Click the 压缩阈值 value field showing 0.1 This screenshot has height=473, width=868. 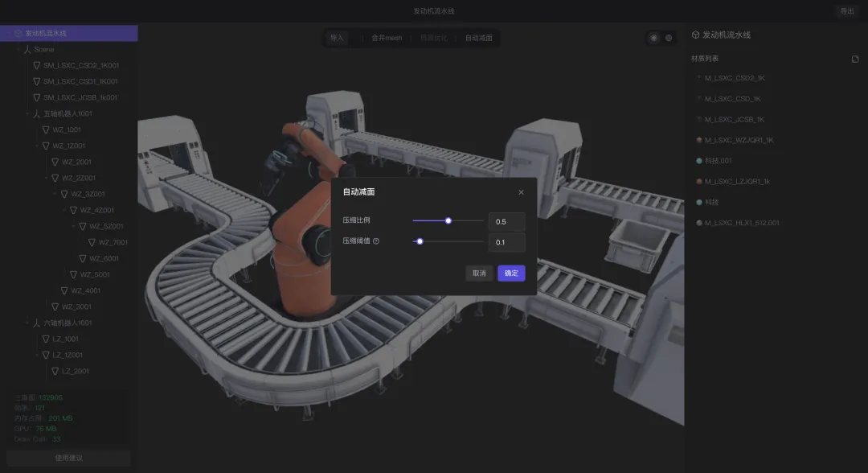tap(506, 242)
